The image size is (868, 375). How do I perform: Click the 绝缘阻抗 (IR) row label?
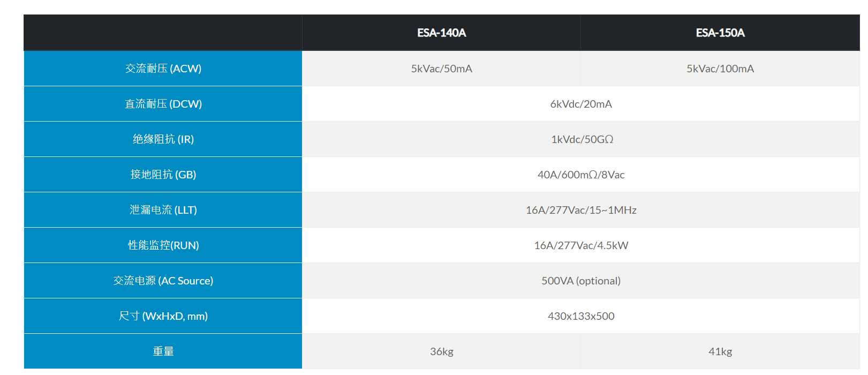pos(163,139)
